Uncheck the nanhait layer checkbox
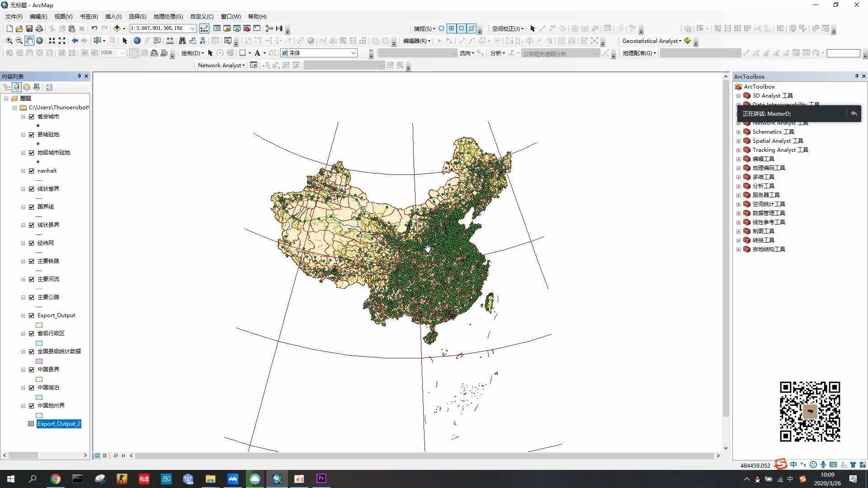 (x=32, y=171)
